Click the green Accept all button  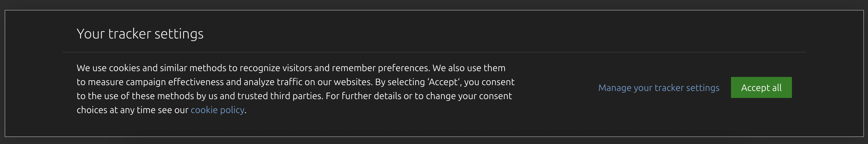click(x=761, y=87)
